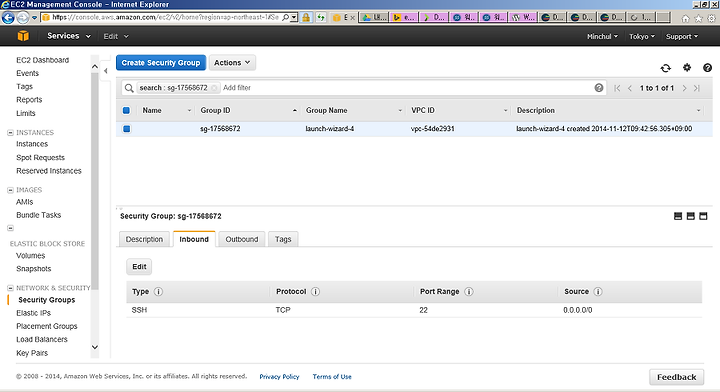
Task: Open the help question mark icon
Action: tap(707, 67)
